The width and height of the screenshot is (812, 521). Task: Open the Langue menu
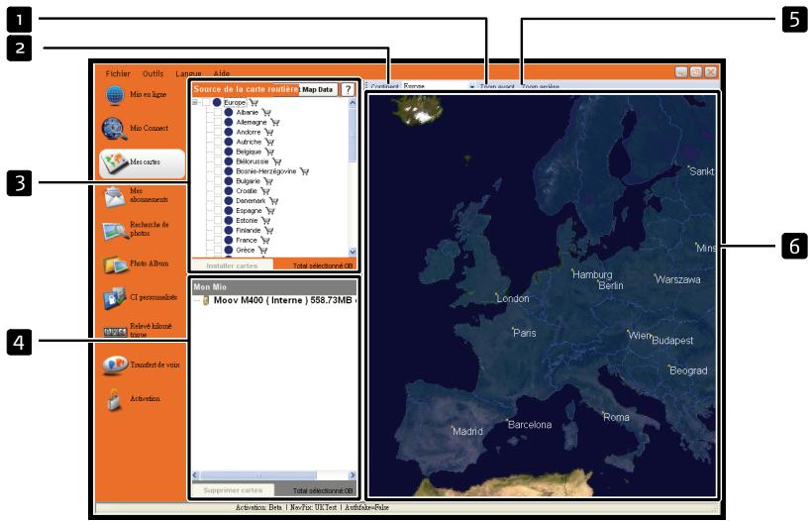click(188, 74)
